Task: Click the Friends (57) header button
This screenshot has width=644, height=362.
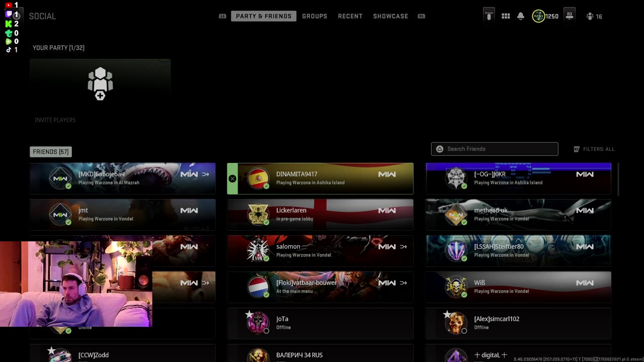Action: pos(51,152)
